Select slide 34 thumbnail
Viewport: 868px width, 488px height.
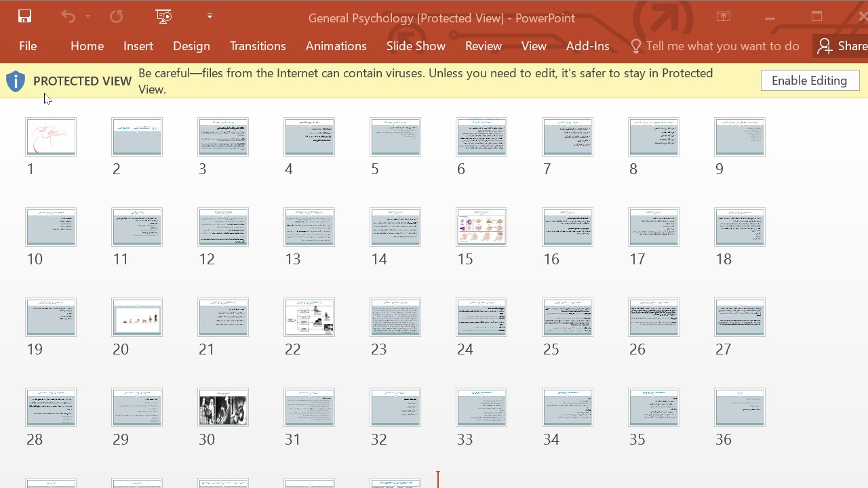[568, 407]
